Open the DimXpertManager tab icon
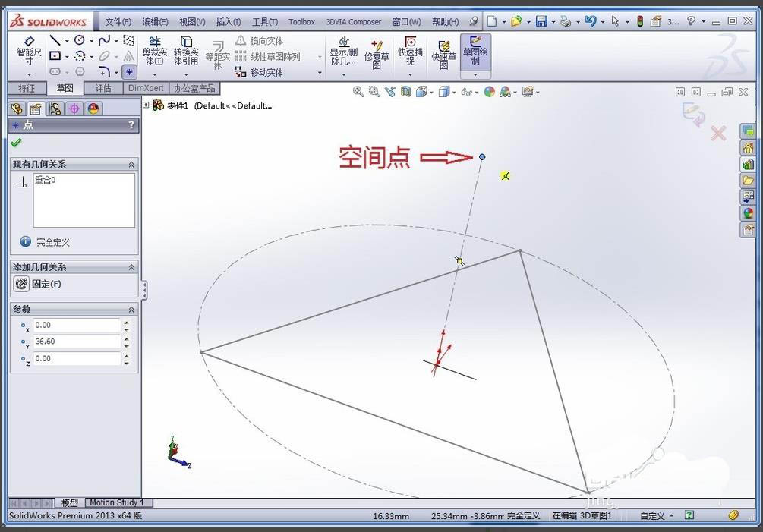The width and height of the screenshot is (763, 532). pos(74,109)
